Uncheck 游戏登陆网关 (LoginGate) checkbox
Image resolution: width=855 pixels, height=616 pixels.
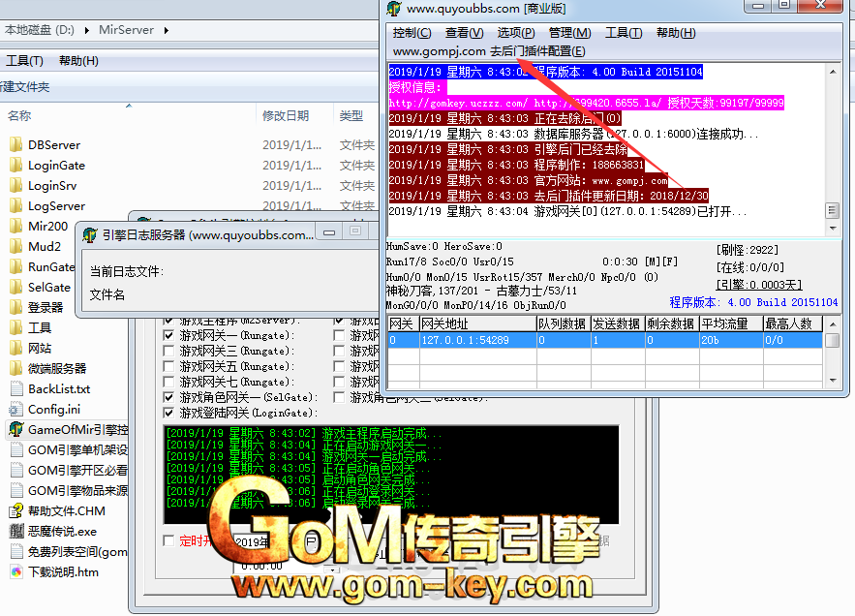(168, 413)
